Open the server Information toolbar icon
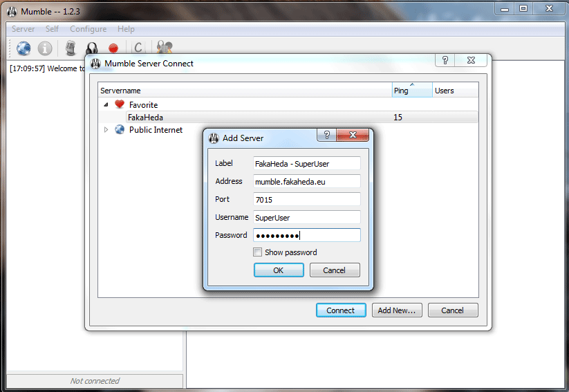Screen dimensions: 569x392 point(45,48)
